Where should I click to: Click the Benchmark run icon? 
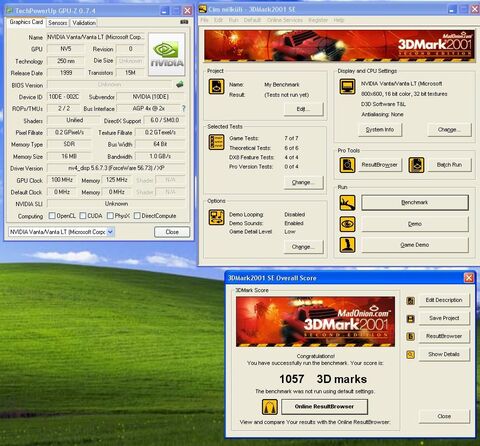tap(347, 203)
